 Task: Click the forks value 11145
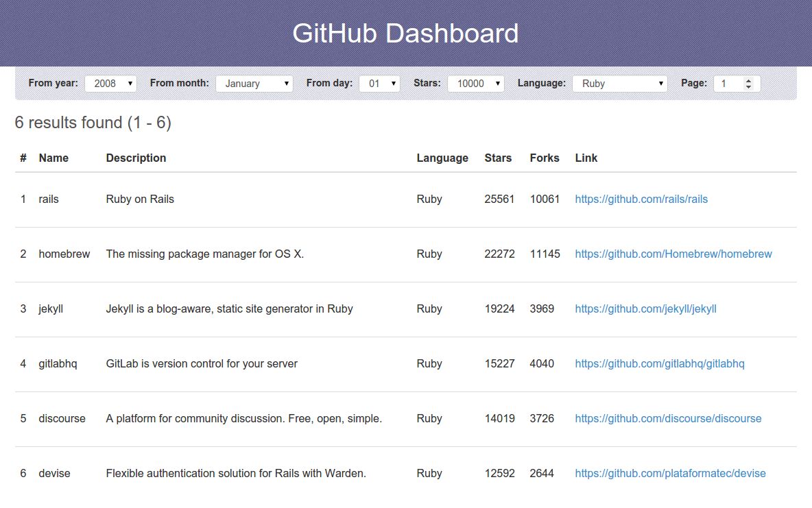pyautogui.click(x=545, y=254)
